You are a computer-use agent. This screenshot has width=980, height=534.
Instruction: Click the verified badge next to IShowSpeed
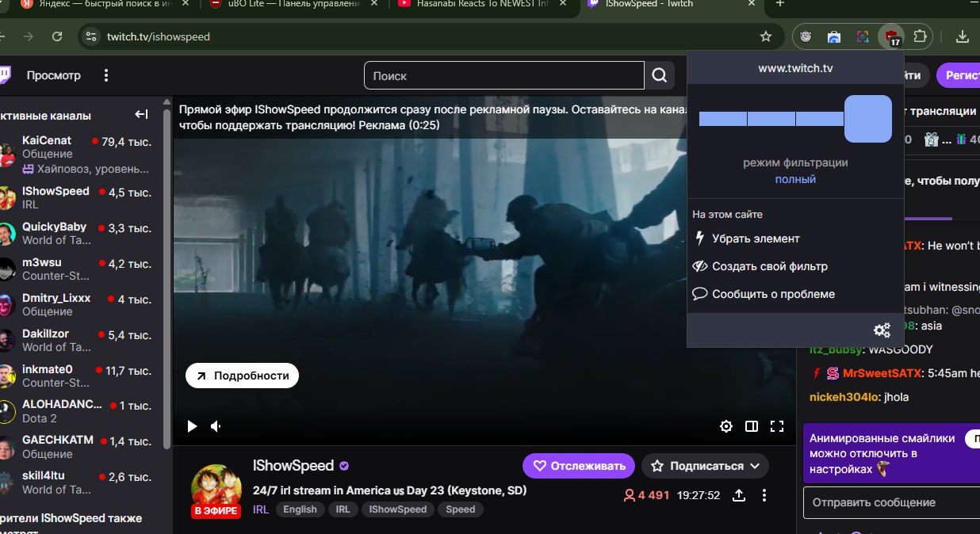coord(344,466)
